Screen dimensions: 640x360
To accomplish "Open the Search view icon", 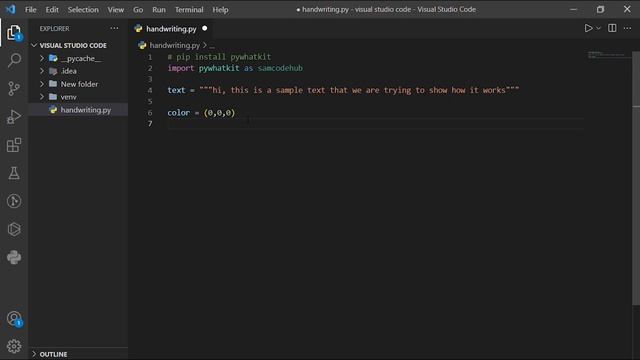I will [x=14, y=60].
